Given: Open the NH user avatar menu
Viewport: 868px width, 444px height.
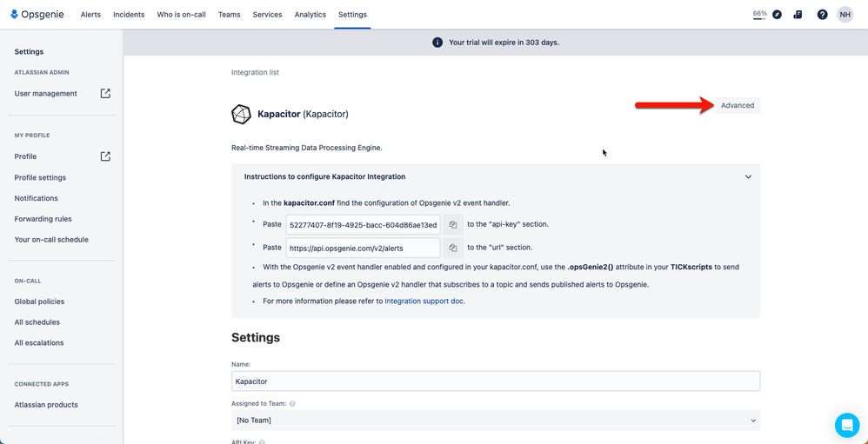Looking at the screenshot, I should 845,15.
